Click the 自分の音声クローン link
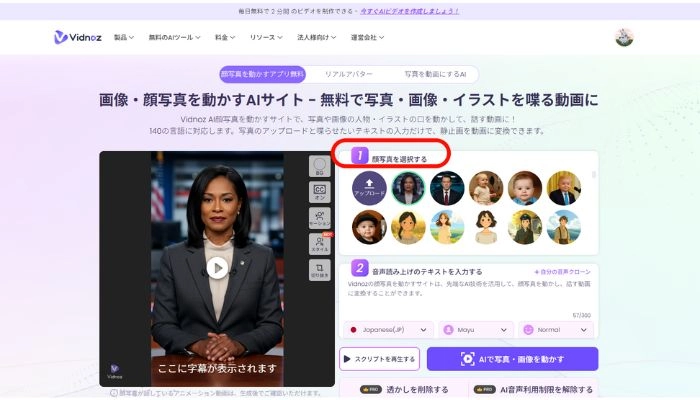Image resolution: width=700 pixels, height=400 pixels. [x=562, y=271]
